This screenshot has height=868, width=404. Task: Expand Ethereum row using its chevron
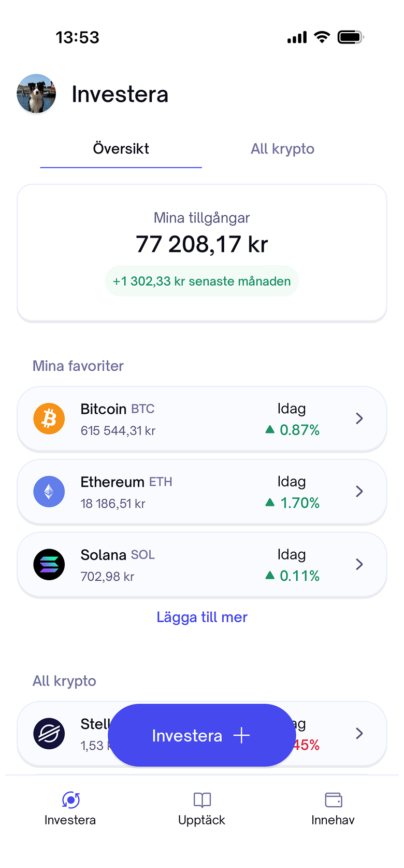click(x=359, y=492)
